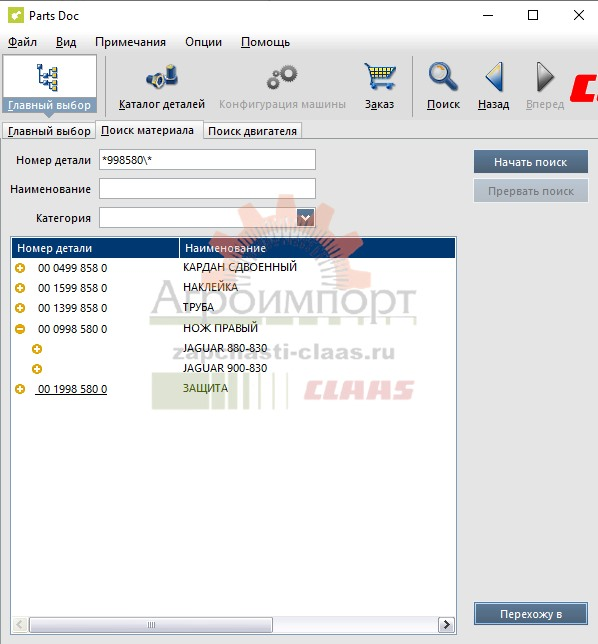
Task: Click the Конфигурация машины gears icon
Action: tap(282, 77)
